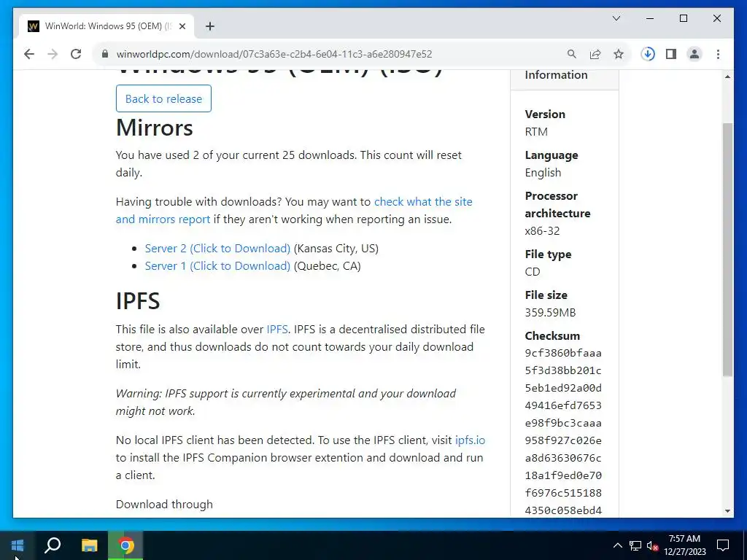Click the muted volume tray icon
The image size is (747, 560).
[x=652, y=545]
